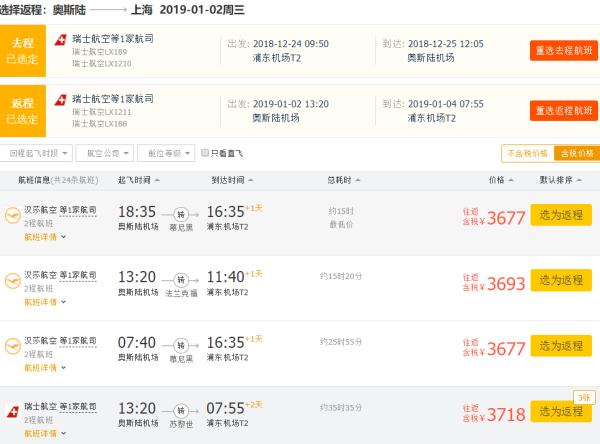Click the Swiss Air logo in return summary
The width and height of the screenshot is (600, 444).
coord(60,100)
